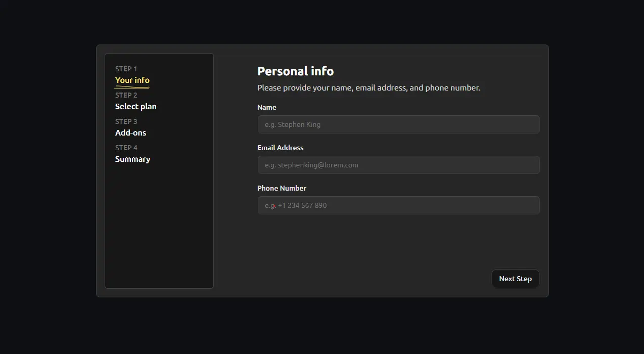Click empty area in steps sidebar panel

159,228
